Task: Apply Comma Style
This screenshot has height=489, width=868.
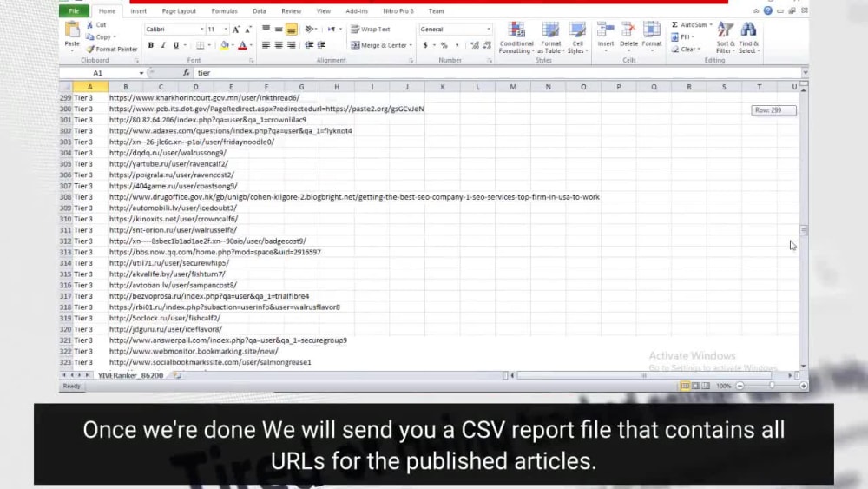Action: 457,45
